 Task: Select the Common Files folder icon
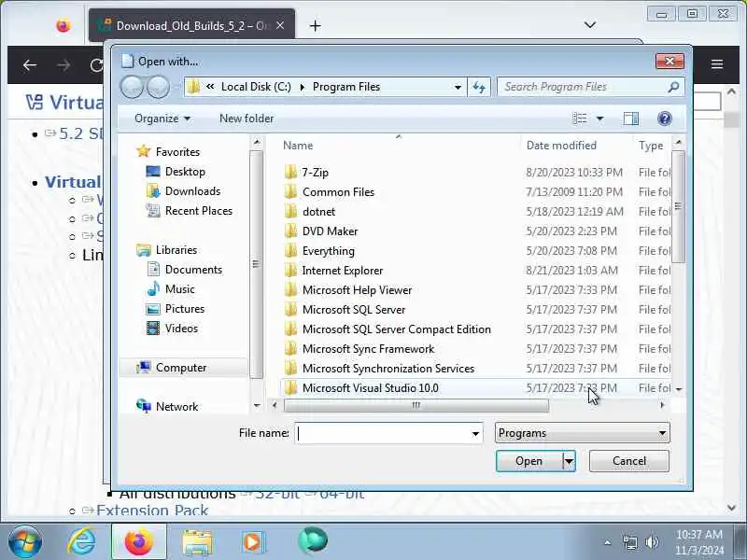pos(290,192)
